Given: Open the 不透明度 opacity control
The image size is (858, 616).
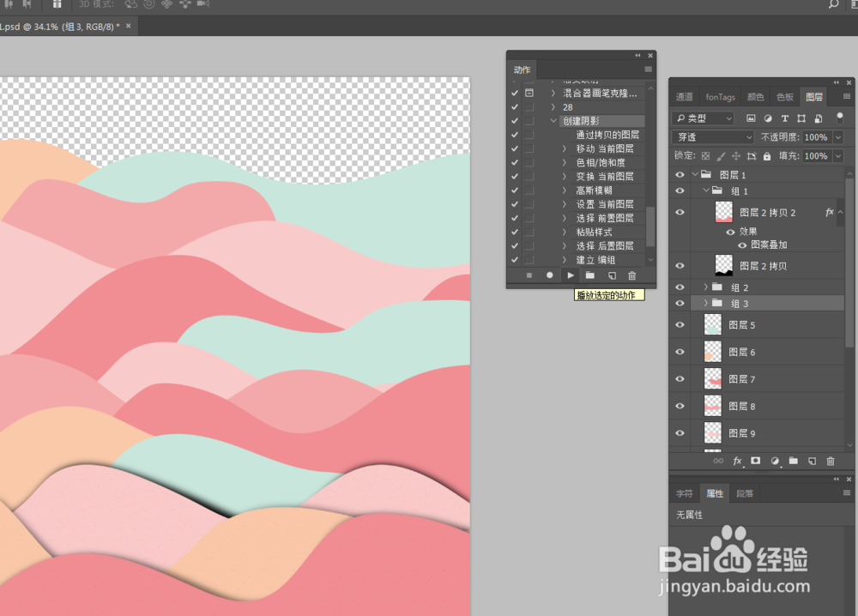Looking at the screenshot, I should tap(815, 136).
